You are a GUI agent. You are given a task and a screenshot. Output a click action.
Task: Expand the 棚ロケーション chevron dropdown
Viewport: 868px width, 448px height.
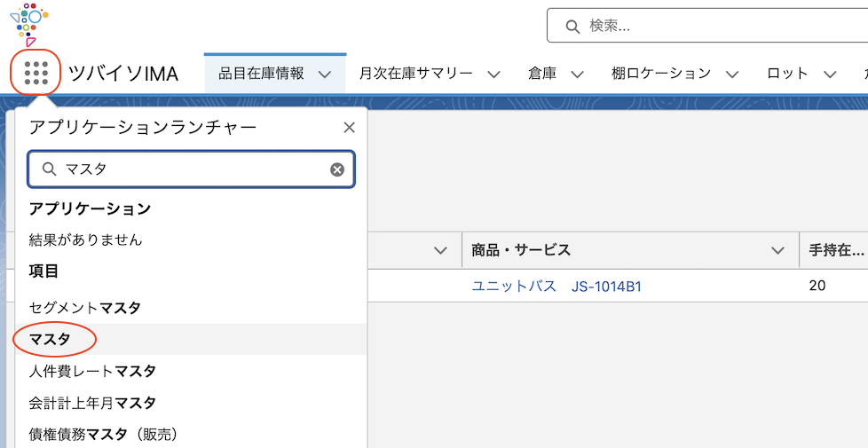click(732, 75)
